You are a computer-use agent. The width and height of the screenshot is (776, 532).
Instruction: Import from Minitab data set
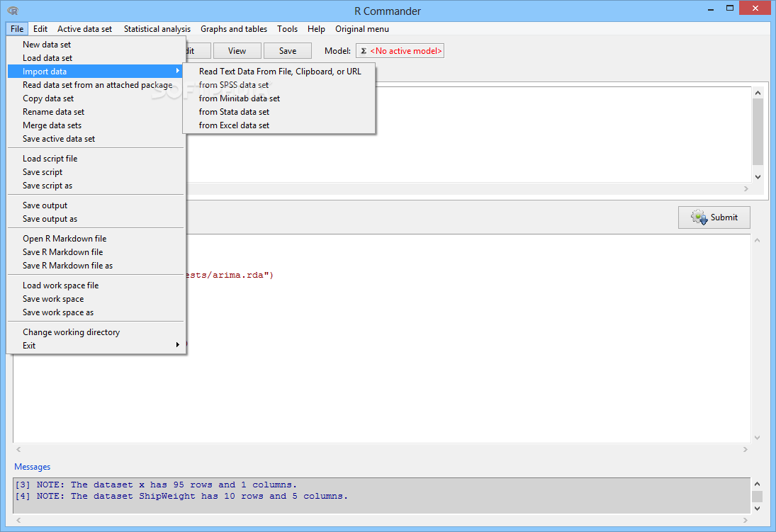279,98
